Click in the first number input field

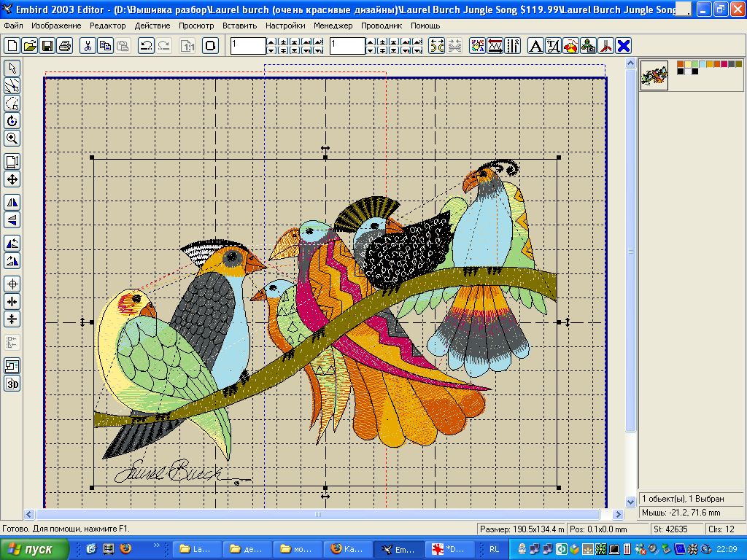pos(248,46)
